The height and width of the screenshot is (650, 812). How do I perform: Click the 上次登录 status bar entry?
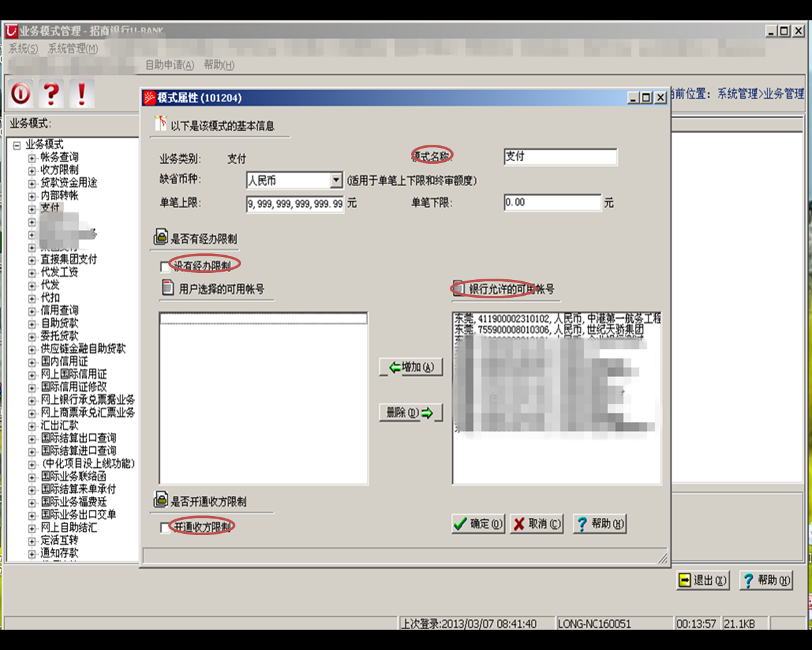[476, 623]
